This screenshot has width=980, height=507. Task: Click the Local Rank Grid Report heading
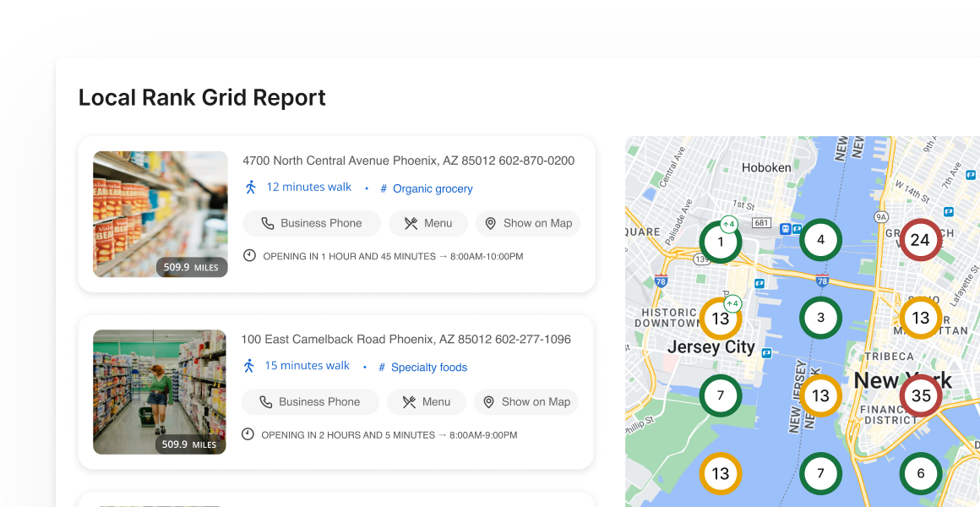pyautogui.click(x=202, y=98)
